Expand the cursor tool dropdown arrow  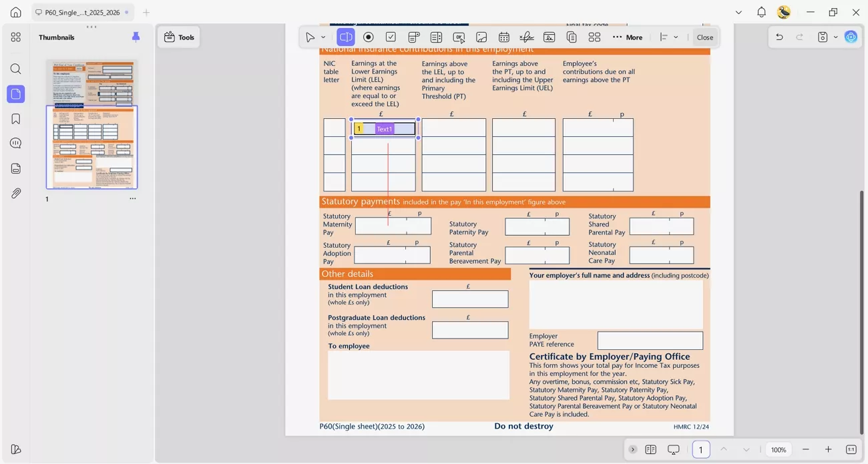[x=323, y=37]
